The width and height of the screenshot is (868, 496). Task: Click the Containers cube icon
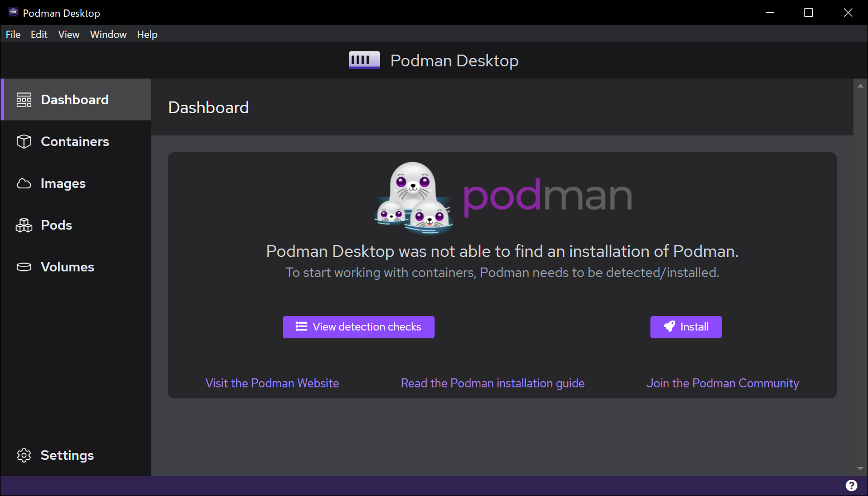(x=24, y=142)
